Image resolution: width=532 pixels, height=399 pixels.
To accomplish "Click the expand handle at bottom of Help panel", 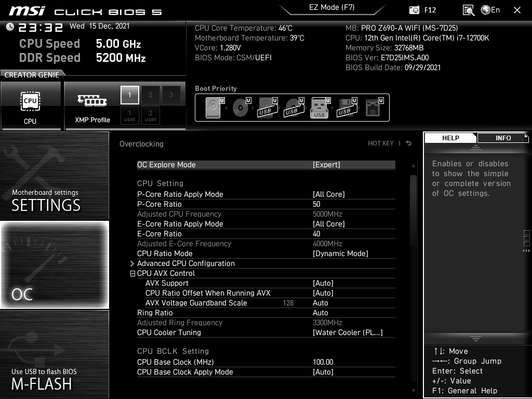I will tap(476, 339).
